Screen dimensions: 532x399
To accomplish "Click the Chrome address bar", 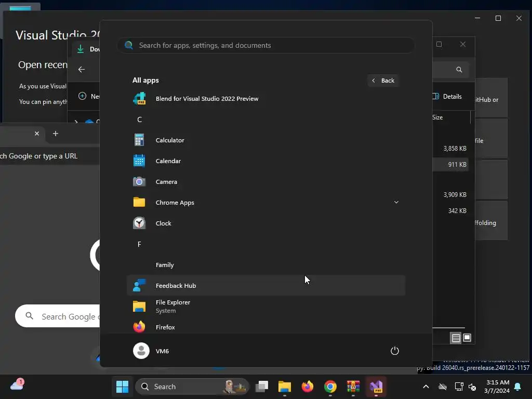I will tap(49, 156).
